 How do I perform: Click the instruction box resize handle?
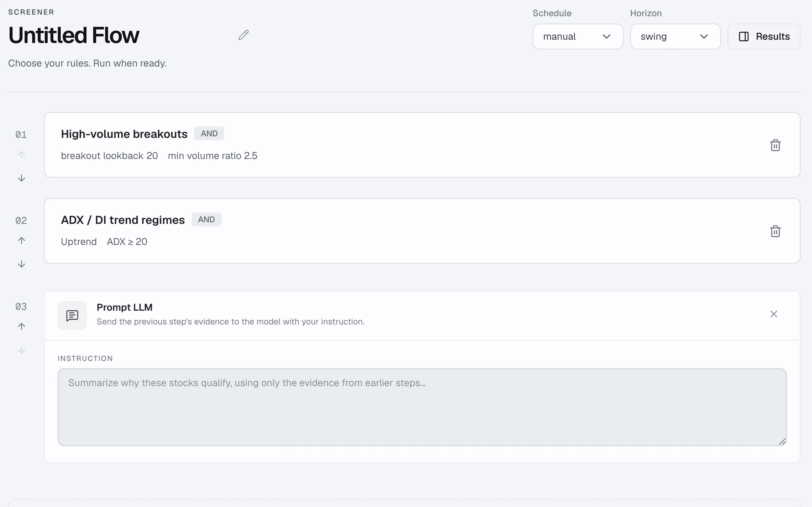[782, 442]
